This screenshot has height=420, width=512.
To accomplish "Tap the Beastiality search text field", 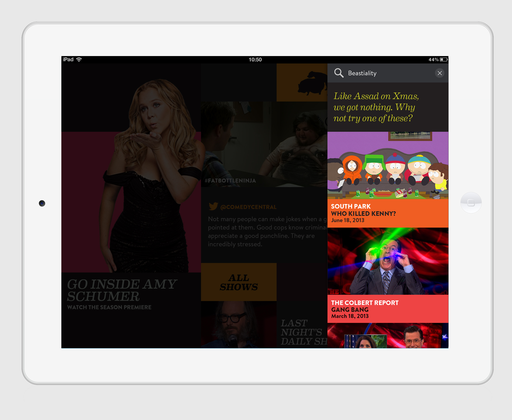I will click(362, 73).
